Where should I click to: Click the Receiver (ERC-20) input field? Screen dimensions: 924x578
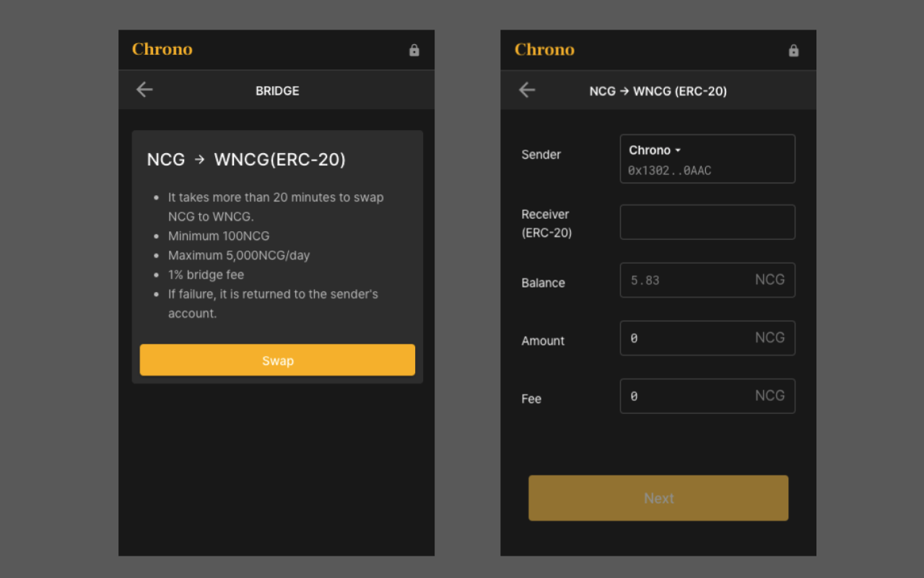coord(707,222)
